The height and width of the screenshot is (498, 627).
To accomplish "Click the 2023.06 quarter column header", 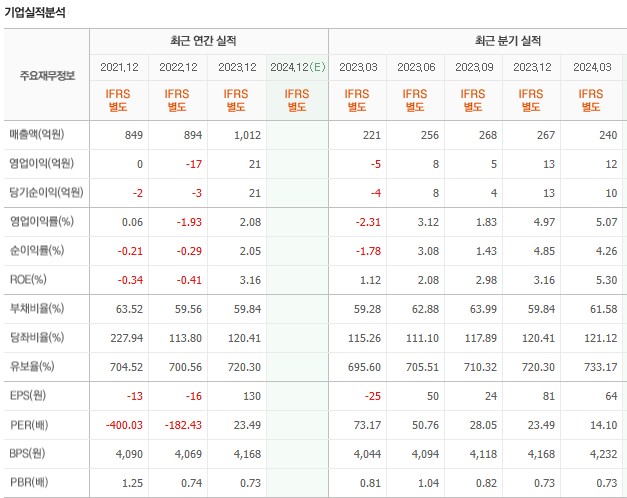I will [416, 67].
